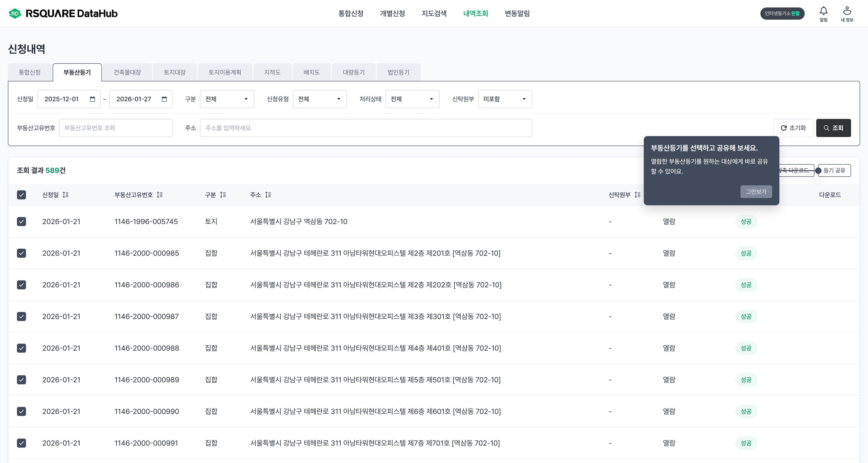Expand the 구분 dropdown filter
The width and height of the screenshot is (868, 463).
pos(227,99)
